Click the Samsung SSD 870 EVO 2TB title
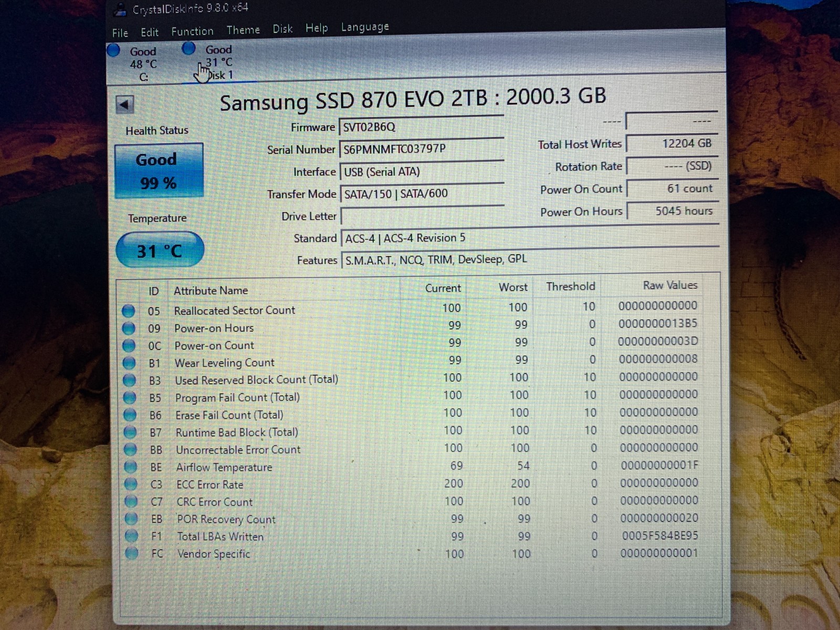This screenshot has height=630, width=840. point(413,99)
